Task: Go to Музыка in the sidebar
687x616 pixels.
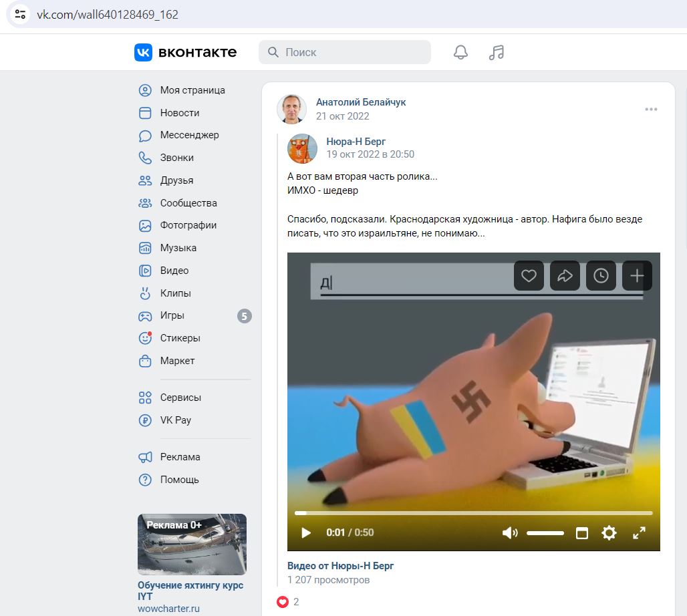Action: [x=178, y=248]
